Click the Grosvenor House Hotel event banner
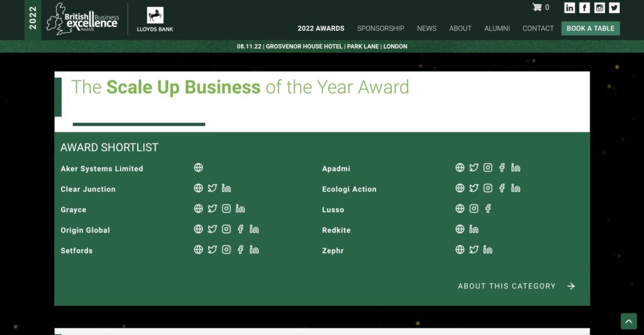Viewport: 644px width, 335px height. click(x=322, y=47)
